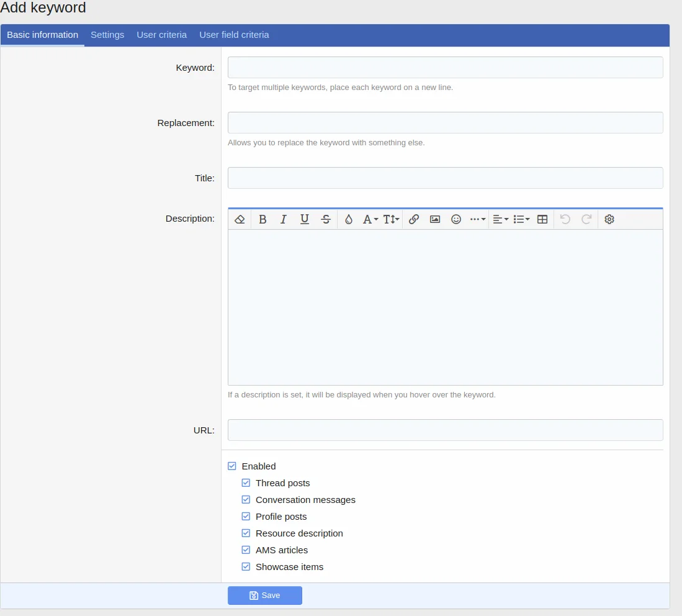Image resolution: width=682 pixels, height=616 pixels.
Task: Click into the Replacement input field
Action: click(445, 123)
